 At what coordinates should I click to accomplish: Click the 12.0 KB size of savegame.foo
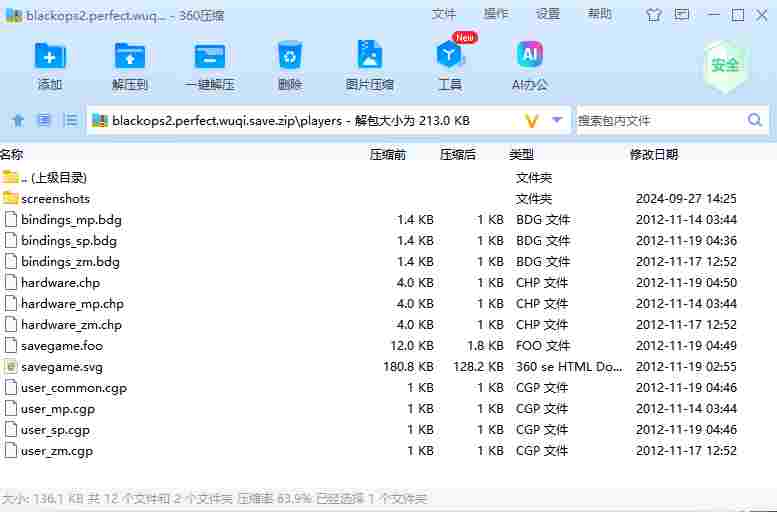412,345
